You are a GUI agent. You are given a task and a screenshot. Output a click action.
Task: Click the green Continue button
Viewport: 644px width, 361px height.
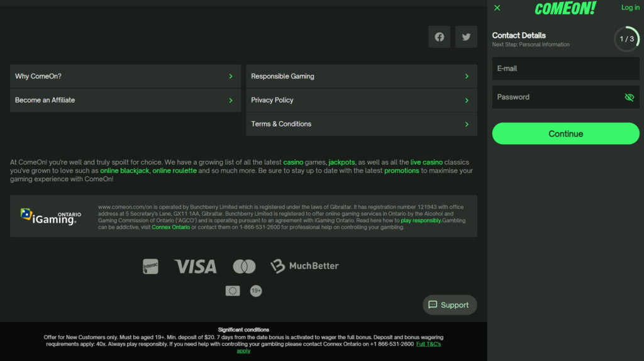(565, 133)
